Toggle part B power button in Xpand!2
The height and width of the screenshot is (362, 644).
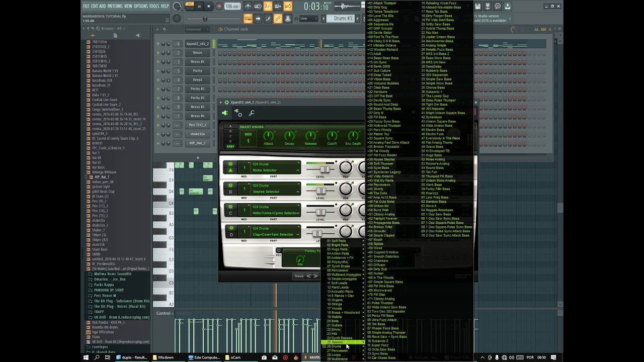coord(231,186)
